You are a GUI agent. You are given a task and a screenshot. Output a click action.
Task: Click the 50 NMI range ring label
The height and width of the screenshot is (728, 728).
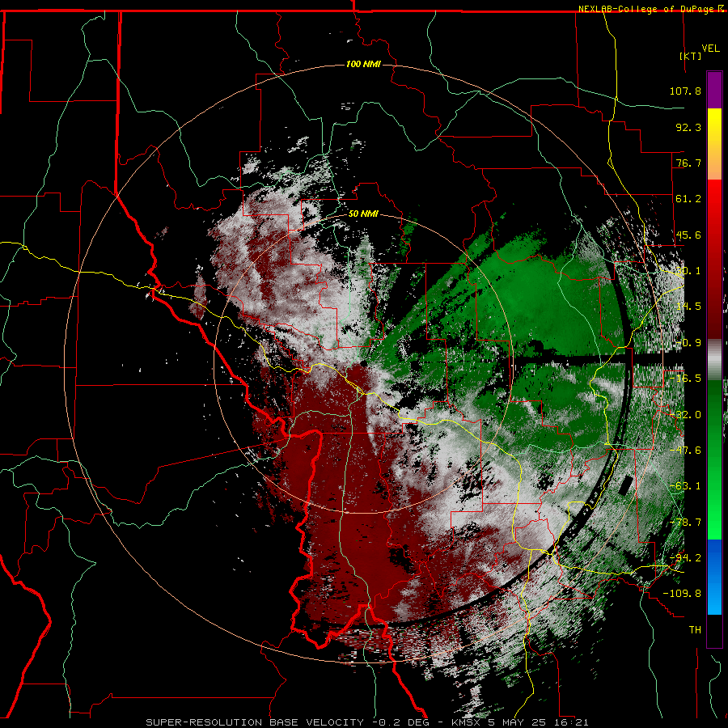363,214
